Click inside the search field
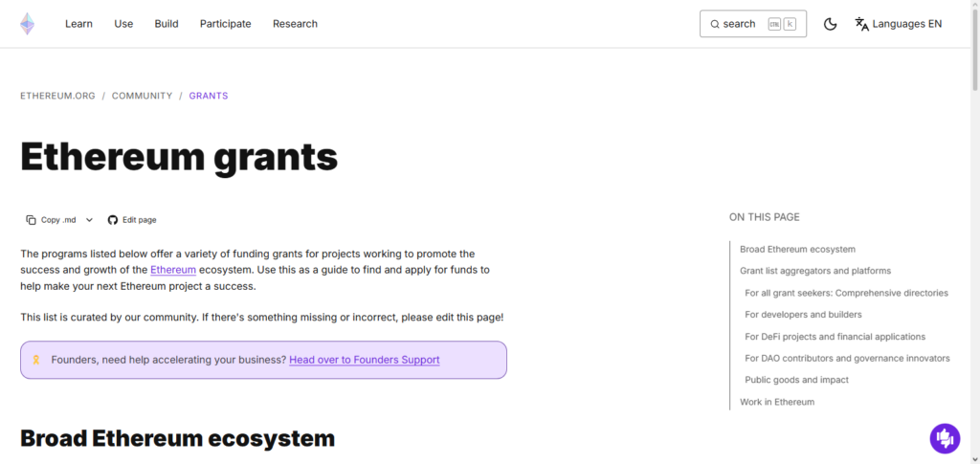Viewport: 980px width, 464px height. click(753, 24)
